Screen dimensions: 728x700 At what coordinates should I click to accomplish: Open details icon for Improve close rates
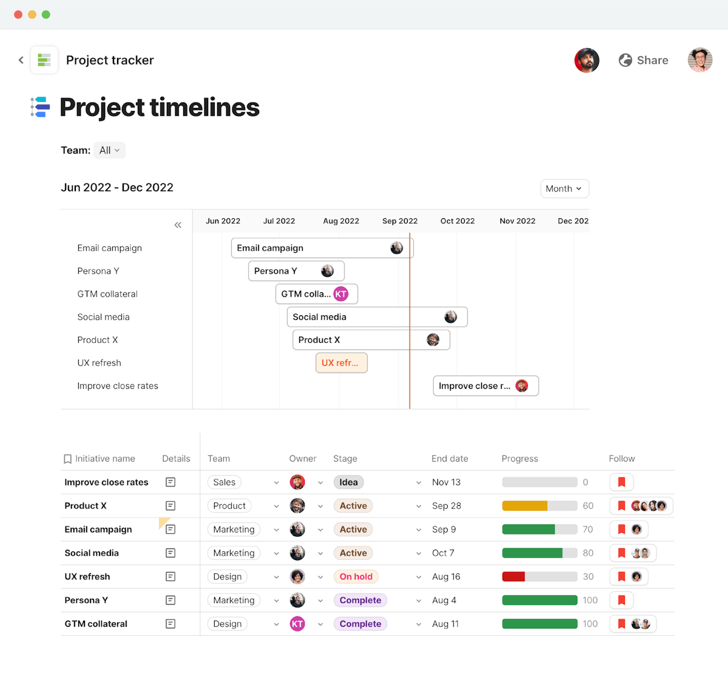[x=170, y=482]
